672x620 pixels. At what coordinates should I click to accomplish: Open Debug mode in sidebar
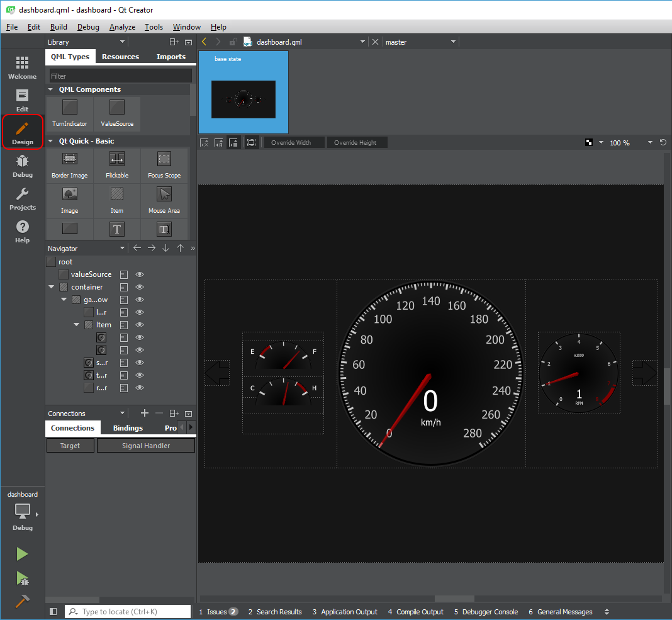(23, 166)
